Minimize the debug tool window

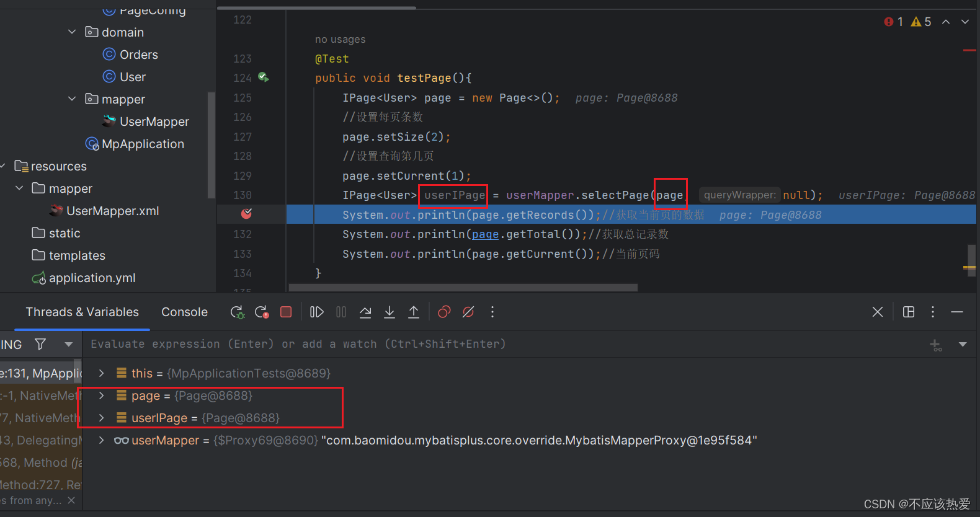(957, 312)
